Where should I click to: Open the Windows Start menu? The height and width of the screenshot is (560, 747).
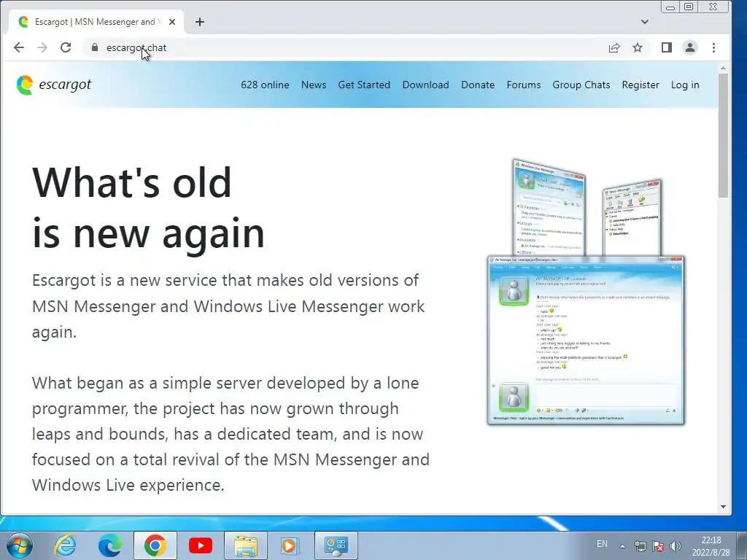click(20, 545)
